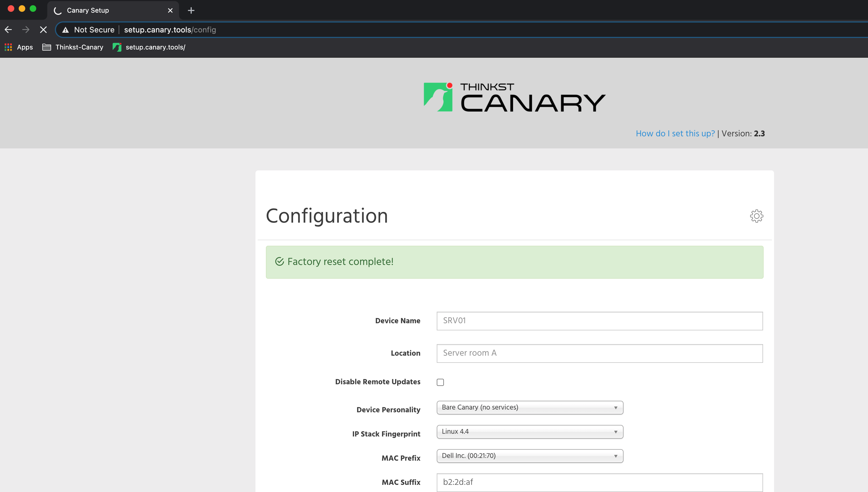Image resolution: width=868 pixels, height=492 pixels.
Task: Click the MAC Prefix label
Action: (x=401, y=458)
